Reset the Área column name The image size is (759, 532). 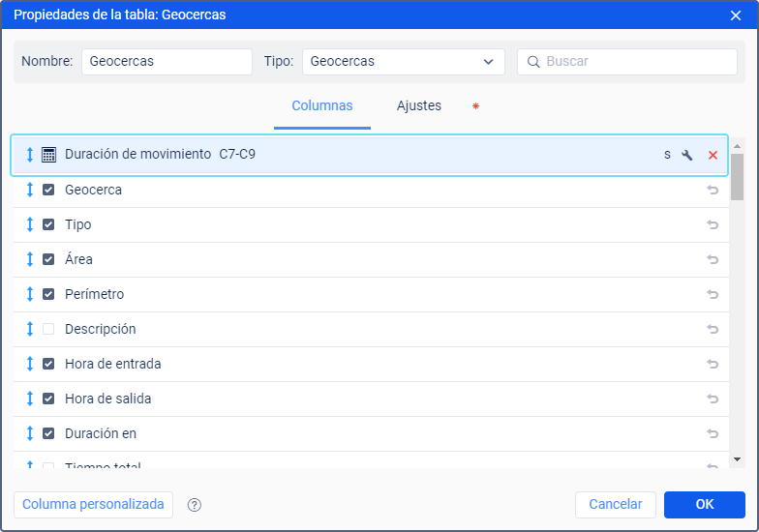(713, 259)
